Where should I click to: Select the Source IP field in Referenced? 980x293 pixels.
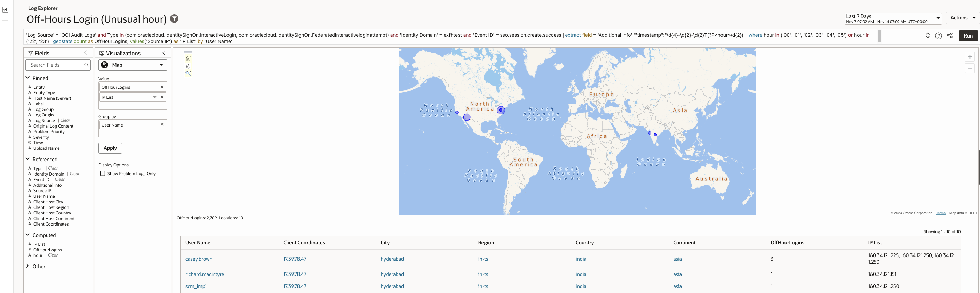point(42,191)
